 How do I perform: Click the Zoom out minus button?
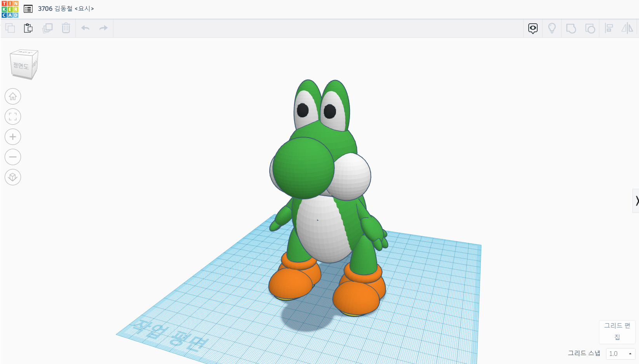click(13, 157)
